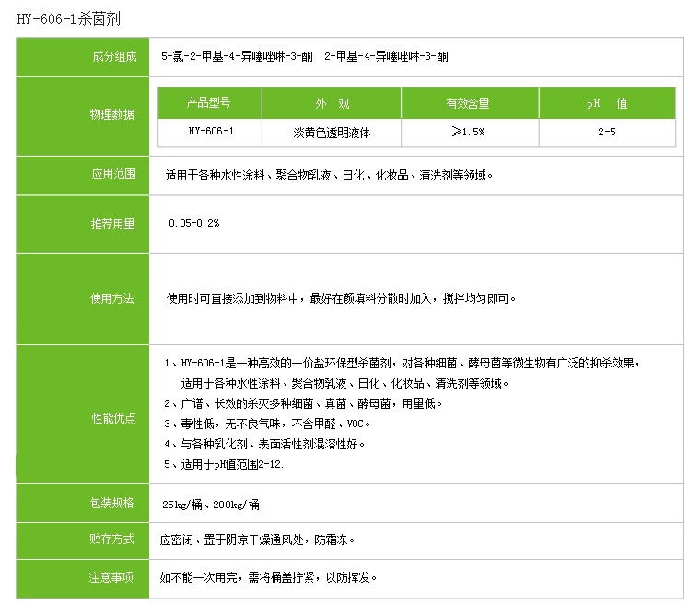
Task: Click the 0.05-0.2% recommended dosage text
Action: click(193, 223)
